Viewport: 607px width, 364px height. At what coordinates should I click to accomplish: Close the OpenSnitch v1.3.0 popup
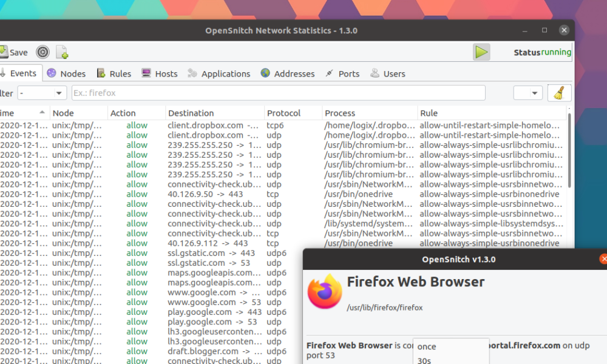click(x=603, y=259)
